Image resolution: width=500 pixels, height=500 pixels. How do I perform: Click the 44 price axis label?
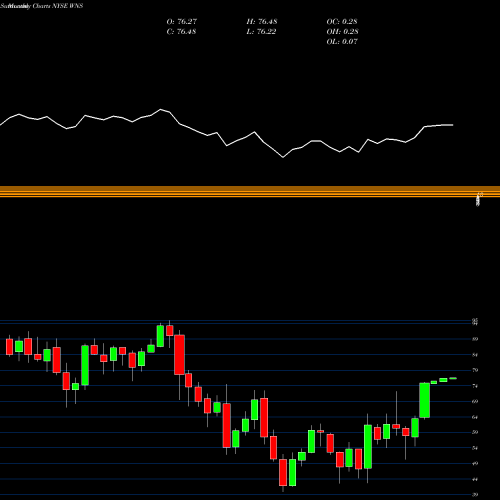(x=475, y=479)
